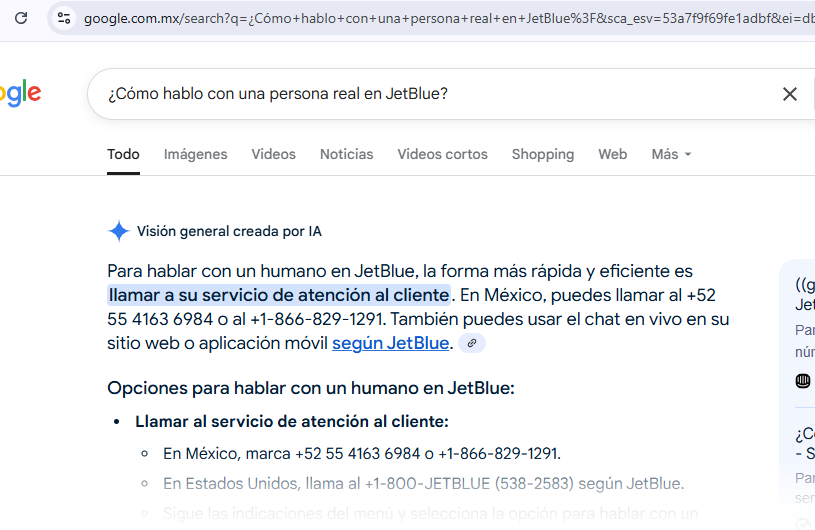Open the Noticias tab

click(x=346, y=154)
